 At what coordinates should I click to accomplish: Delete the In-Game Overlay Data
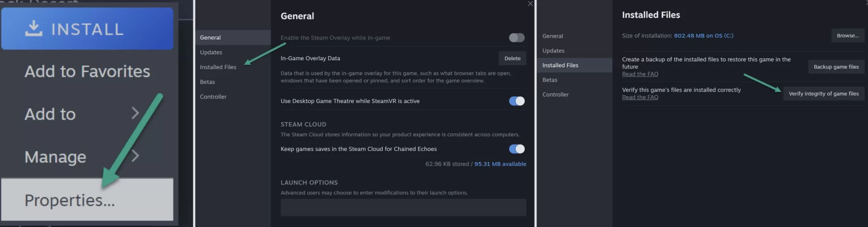tap(512, 58)
